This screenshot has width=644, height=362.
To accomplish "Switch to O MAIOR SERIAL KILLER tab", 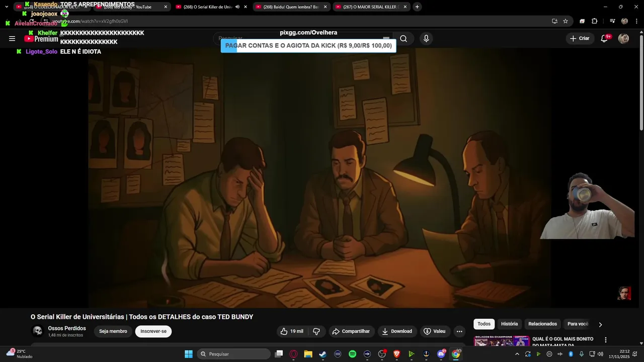I will click(371, 7).
